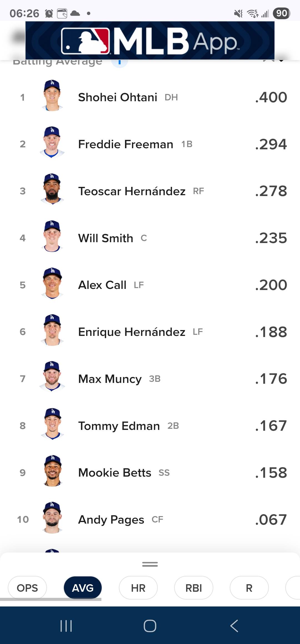Click the horizontal scrollbar under stat chips
Image resolution: width=300 pixels, height=644 pixels.
pos(51,600)
